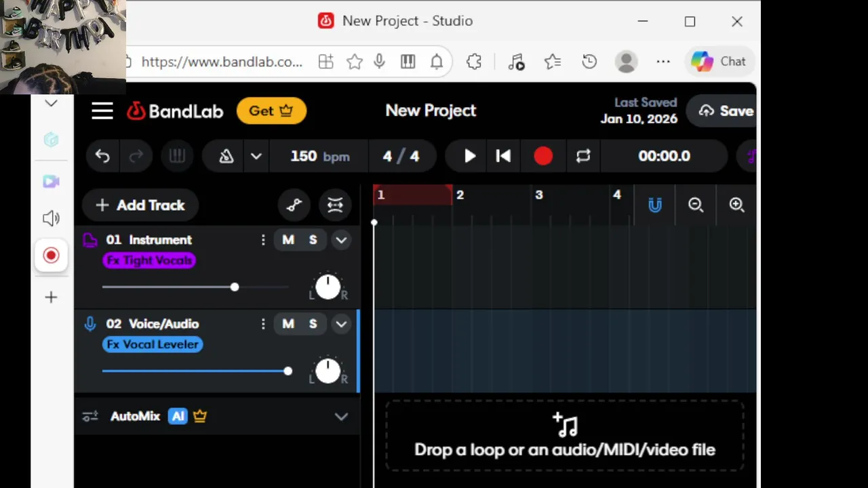Open browser history
The image size is (868, 488).
click(x=589, y=62)
